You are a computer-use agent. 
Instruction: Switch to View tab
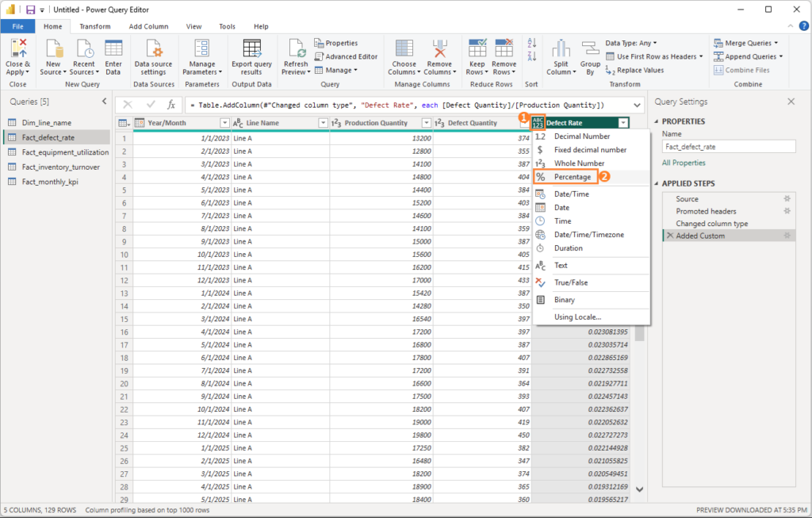click(x=193, y=26)
